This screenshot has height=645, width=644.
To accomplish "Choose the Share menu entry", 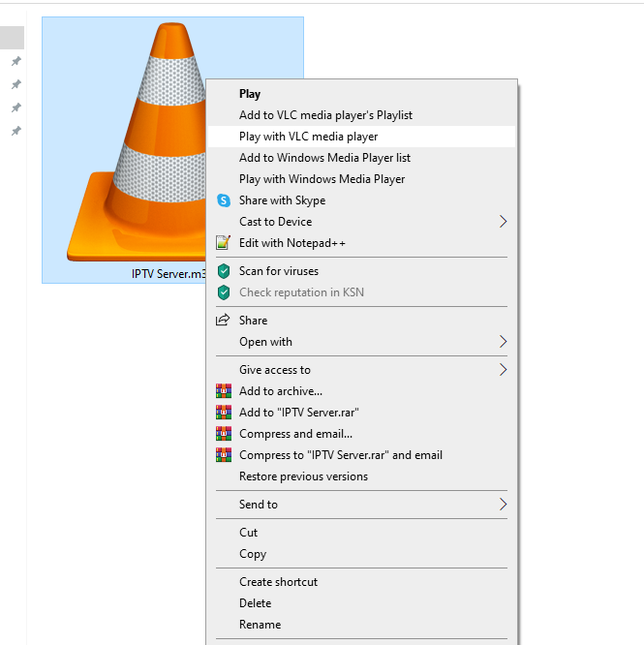I will pyautogui.click(x=361, y=321).
